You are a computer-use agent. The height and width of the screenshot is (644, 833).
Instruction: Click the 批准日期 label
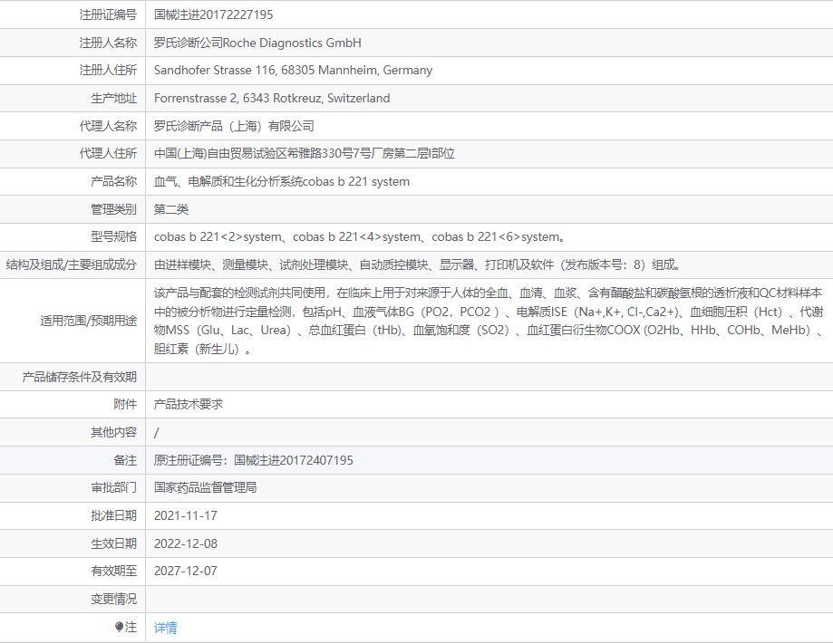click(113, 515)
